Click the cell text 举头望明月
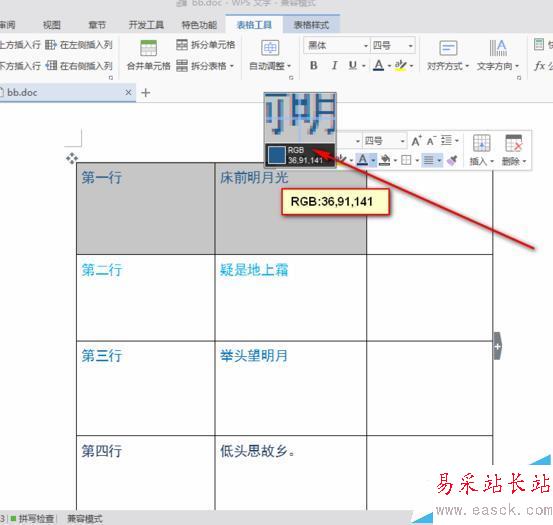553x525 pixels. tap(254, 356)
